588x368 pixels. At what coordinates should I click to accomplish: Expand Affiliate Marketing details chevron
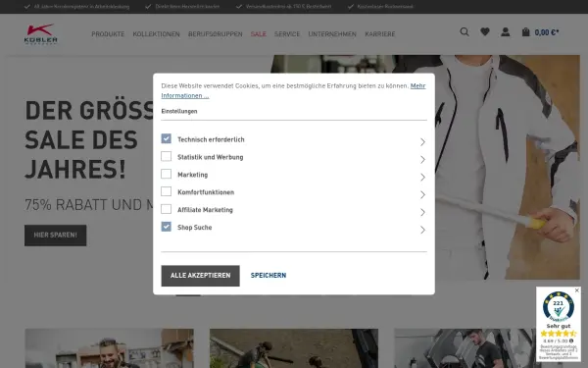click(x=422, y=212)
